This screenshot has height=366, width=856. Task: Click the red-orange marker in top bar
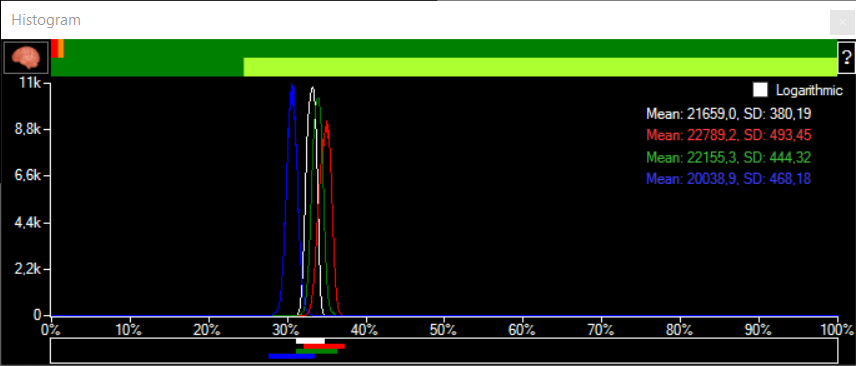(57, 49)
